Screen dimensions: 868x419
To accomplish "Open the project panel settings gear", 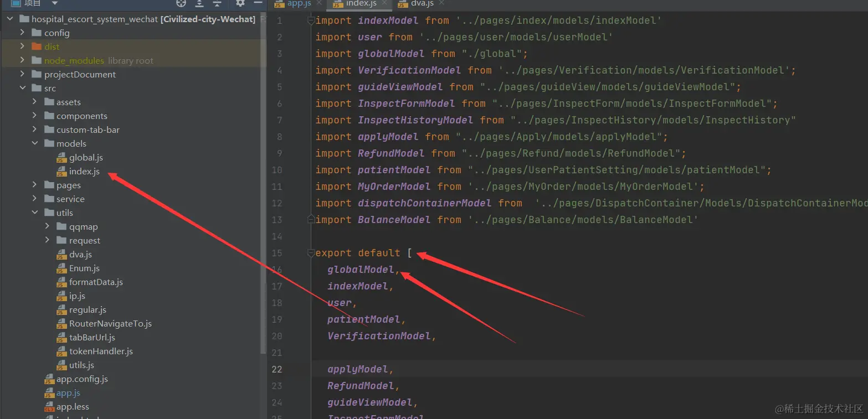I will (240, 3).
